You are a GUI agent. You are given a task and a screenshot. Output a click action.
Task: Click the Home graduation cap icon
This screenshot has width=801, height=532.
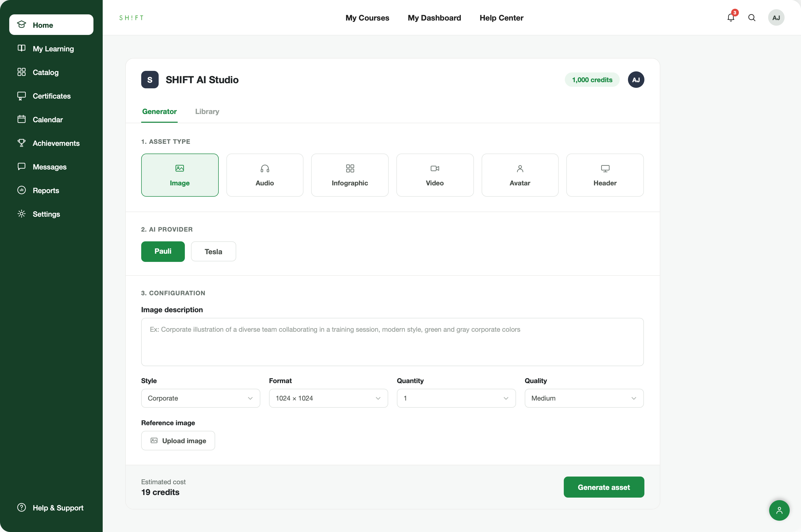(21, 24)
